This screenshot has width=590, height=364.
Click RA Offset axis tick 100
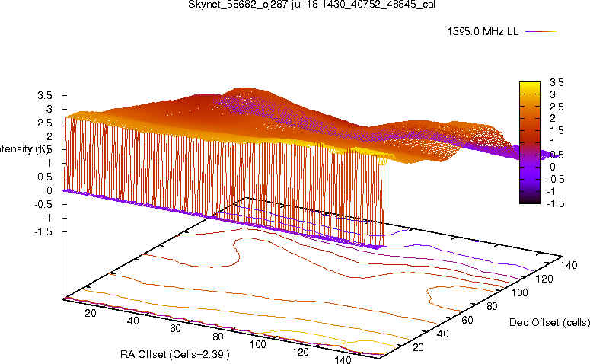coord(257,344)
